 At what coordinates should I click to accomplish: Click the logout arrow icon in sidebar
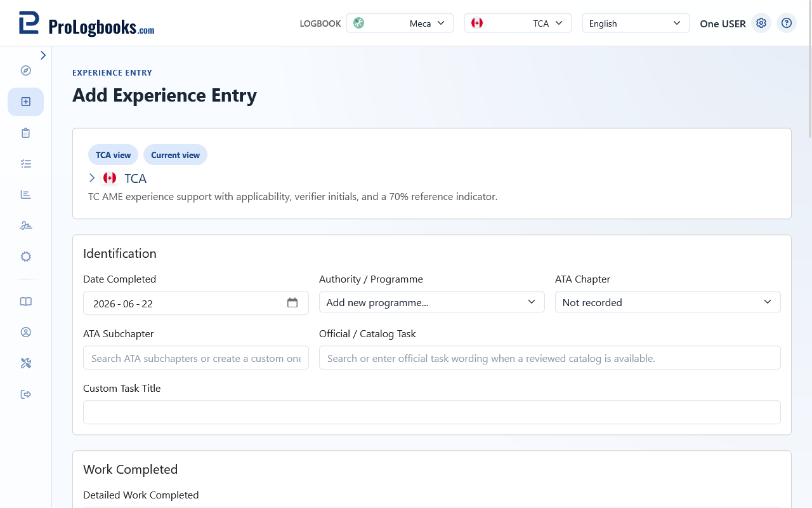click(26, 394)
